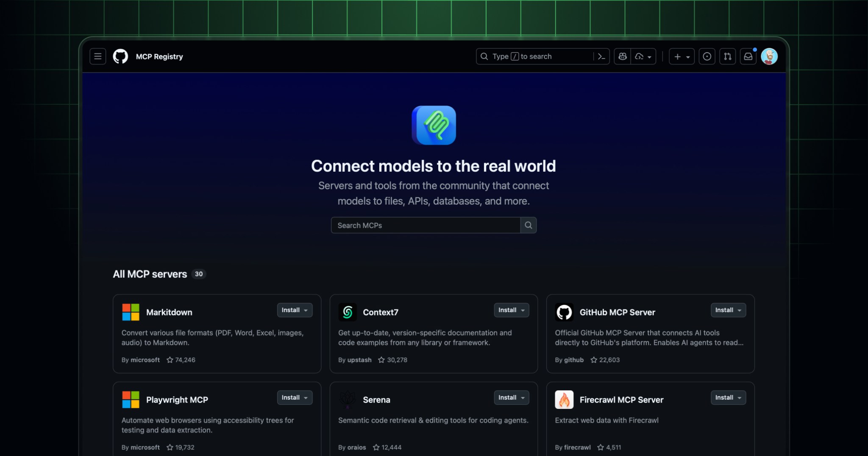Open the hamburger navigation menu
The width and height of the screenshot is (868, 456).
click(97, 56)
